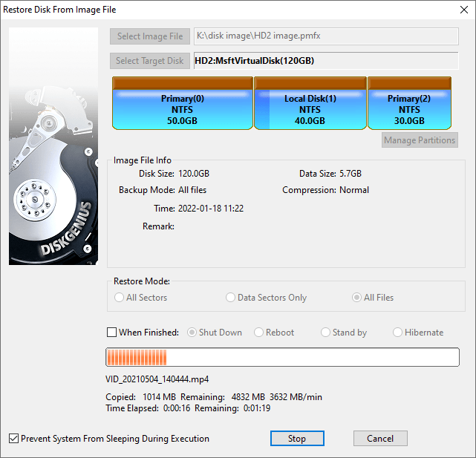Screen dimensions: 476x458
Task: Select All Files restore mode
Action: point(357,298)
